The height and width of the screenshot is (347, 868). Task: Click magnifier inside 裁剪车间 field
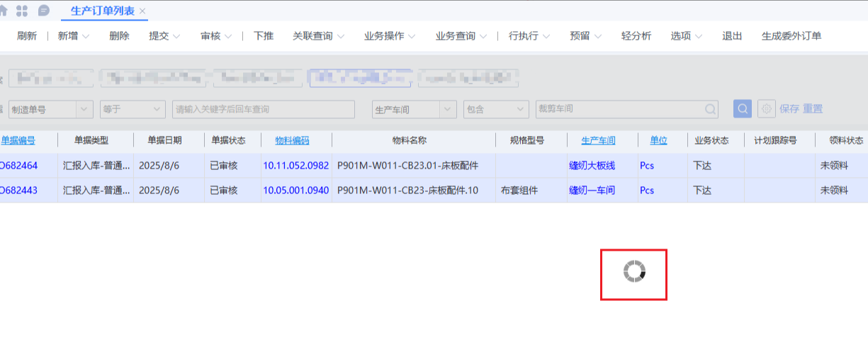(x=710, y=109)
